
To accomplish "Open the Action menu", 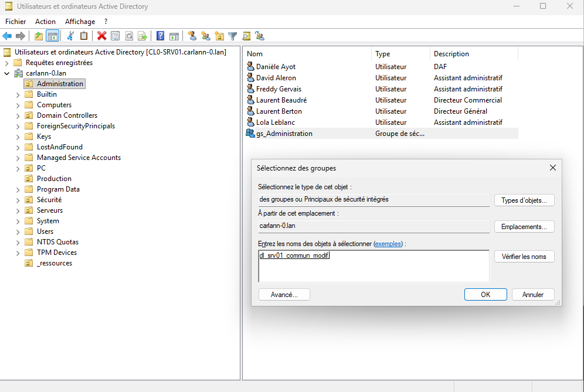I will [45, 22].
